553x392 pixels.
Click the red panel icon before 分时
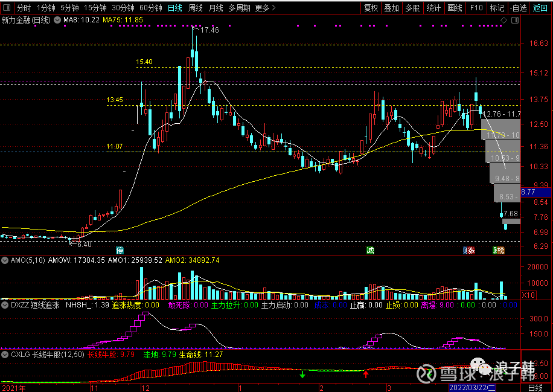(x=6, y=8)
